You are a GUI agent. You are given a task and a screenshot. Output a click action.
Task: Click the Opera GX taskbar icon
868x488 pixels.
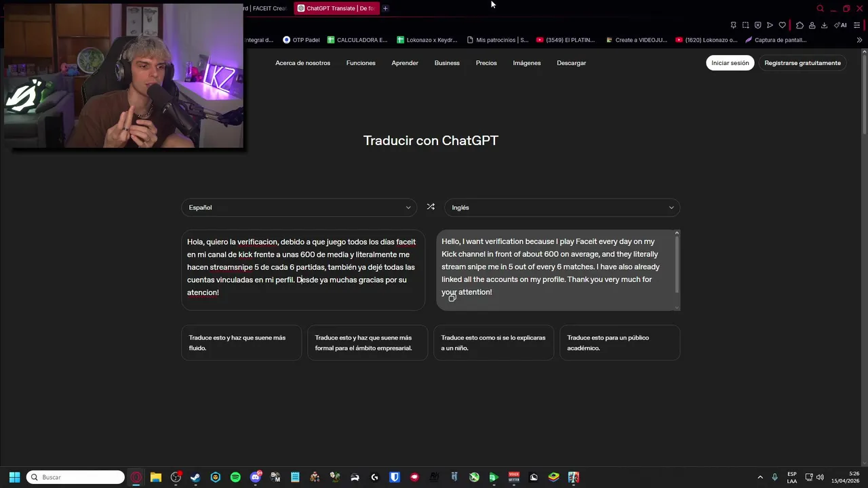(136, 477)
